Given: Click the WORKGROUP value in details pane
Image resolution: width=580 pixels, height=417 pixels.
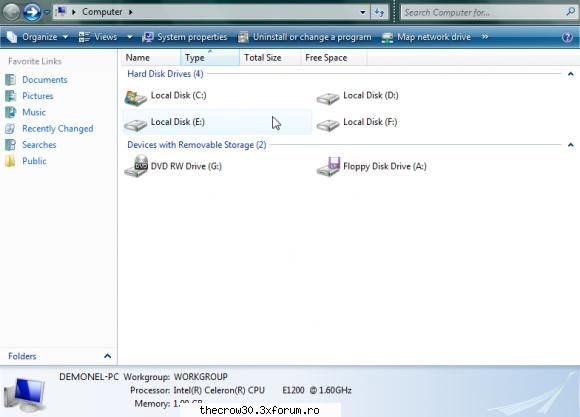Looking at the screenshot, I should coord(201,377).
